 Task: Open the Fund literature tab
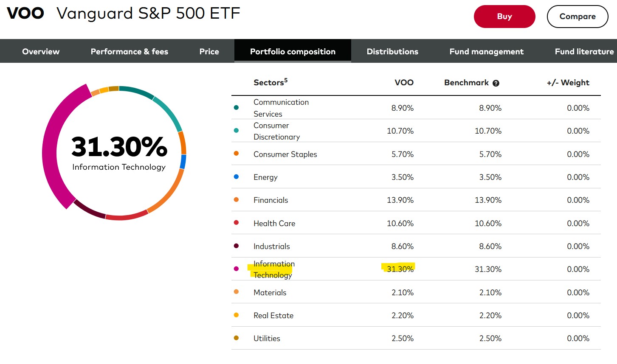click(x=584, y=51)
